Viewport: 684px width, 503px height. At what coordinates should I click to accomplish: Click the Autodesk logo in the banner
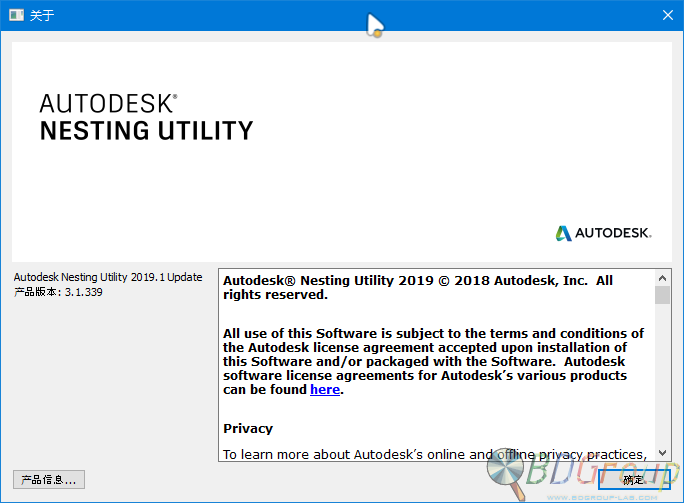tap(603, 233)
